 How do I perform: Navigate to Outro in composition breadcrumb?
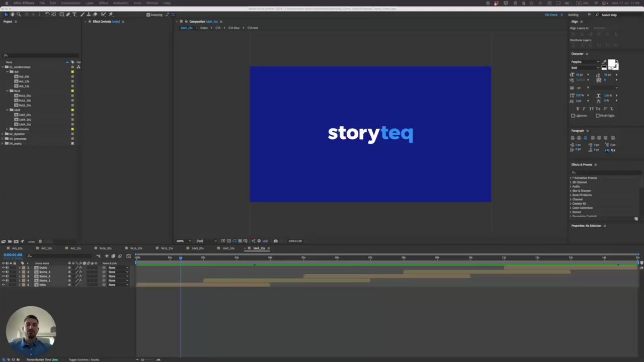coord(204,28)
